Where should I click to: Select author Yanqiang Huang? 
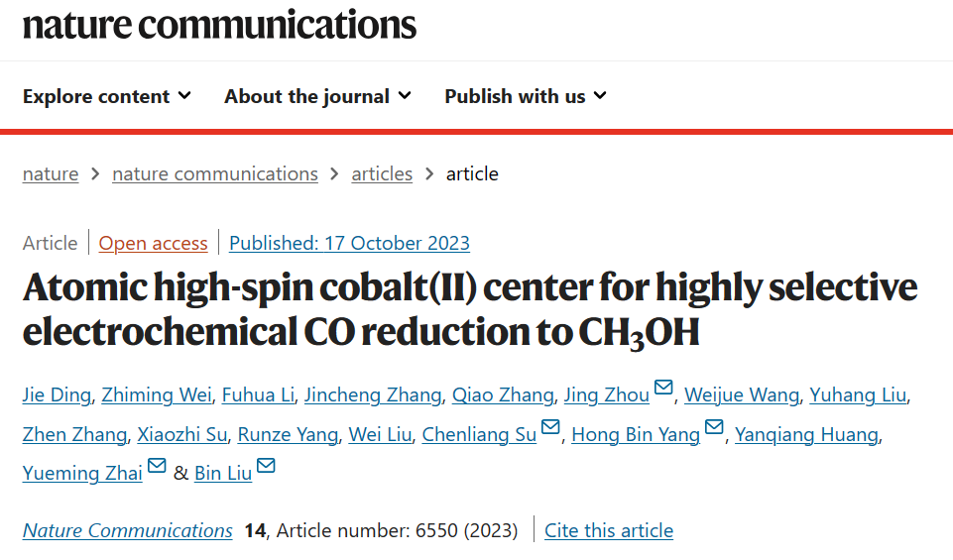click(806, 434)
